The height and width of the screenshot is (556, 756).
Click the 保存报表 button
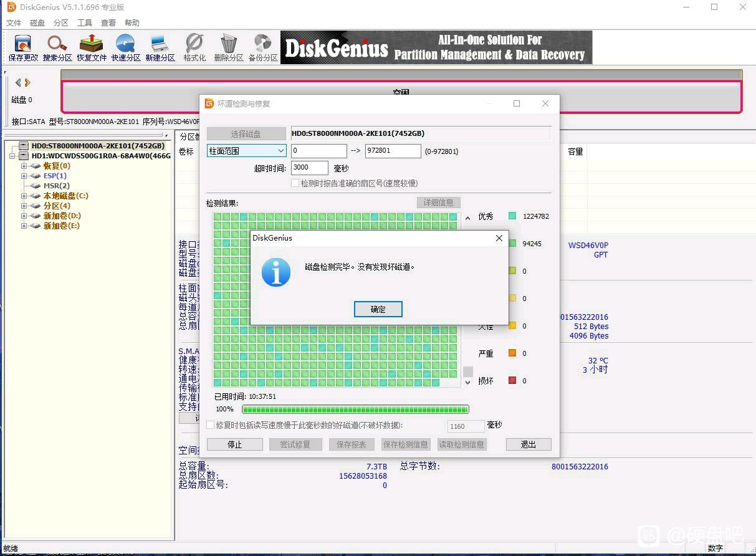click(x=352, y=444)
